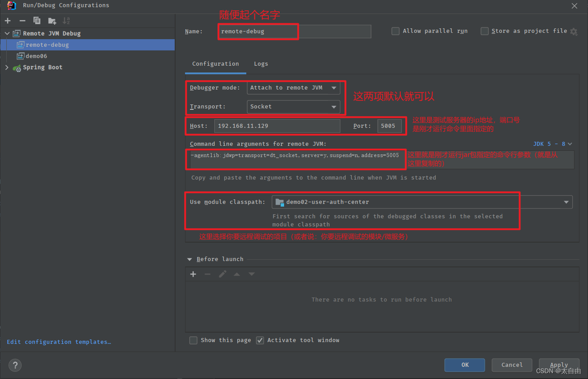
Task: Click the Copy Configuration icon
Action: point(37,21)
